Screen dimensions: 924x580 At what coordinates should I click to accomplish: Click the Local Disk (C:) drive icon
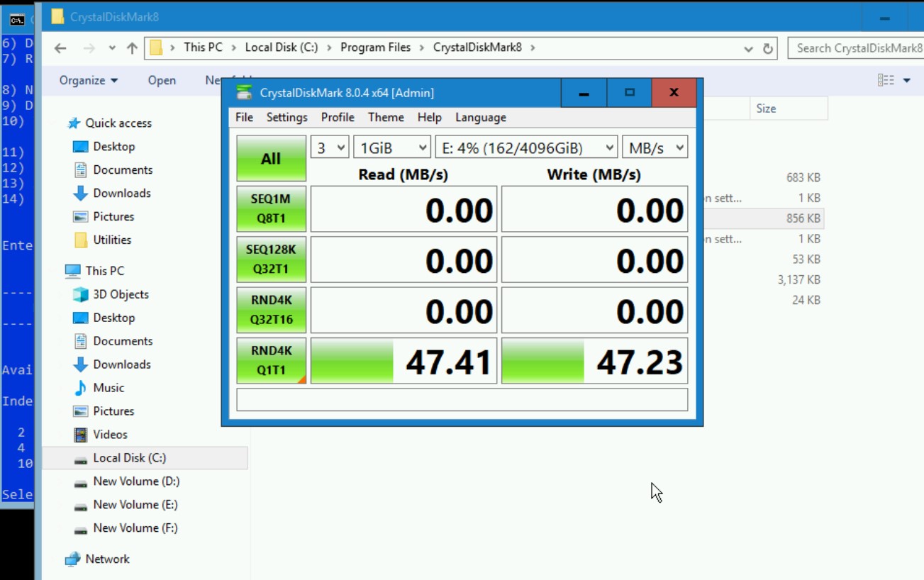(81, 459)
